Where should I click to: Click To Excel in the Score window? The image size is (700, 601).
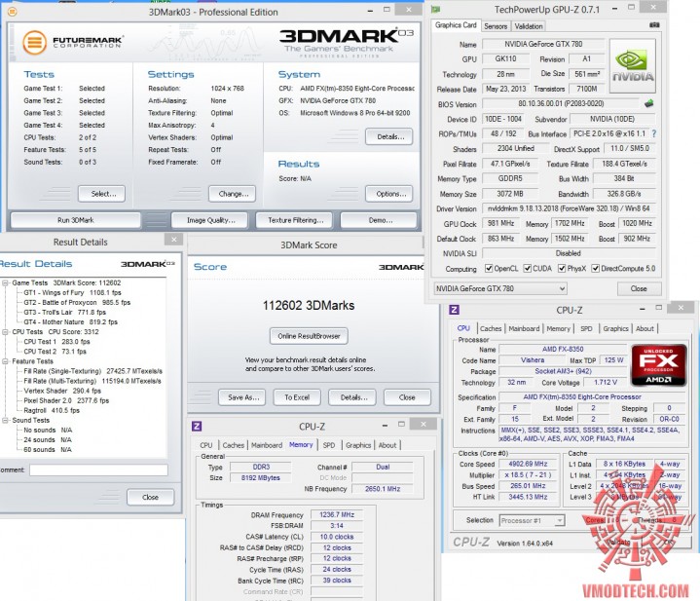[297, 397]
